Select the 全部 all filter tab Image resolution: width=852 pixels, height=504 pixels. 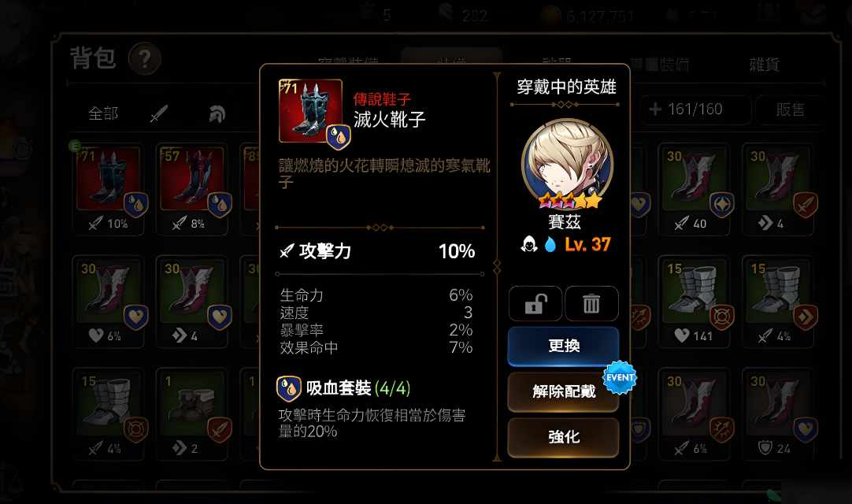click(x=103, y=113)
